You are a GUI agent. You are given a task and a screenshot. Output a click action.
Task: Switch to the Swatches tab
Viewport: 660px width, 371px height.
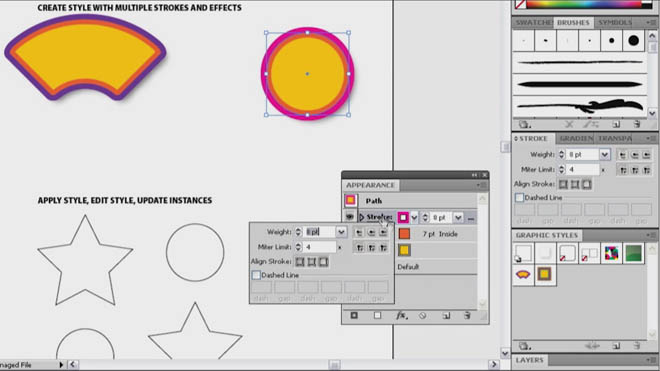point(533,22)
